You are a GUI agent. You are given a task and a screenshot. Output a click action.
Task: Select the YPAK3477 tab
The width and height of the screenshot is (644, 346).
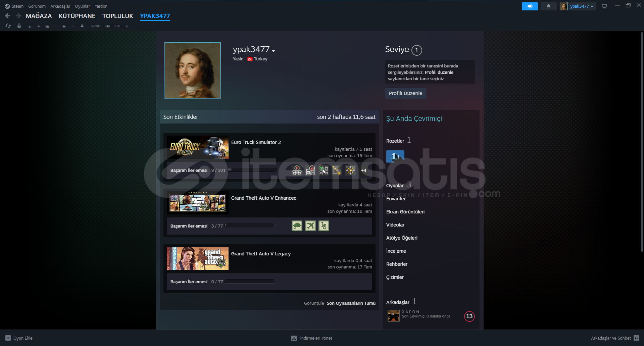[x=155, y=16]
